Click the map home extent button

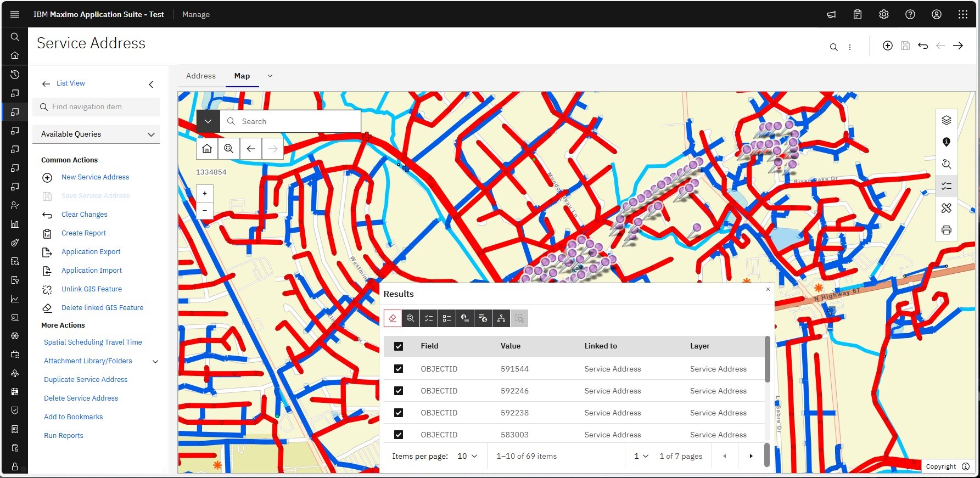(x=207, y=149)
